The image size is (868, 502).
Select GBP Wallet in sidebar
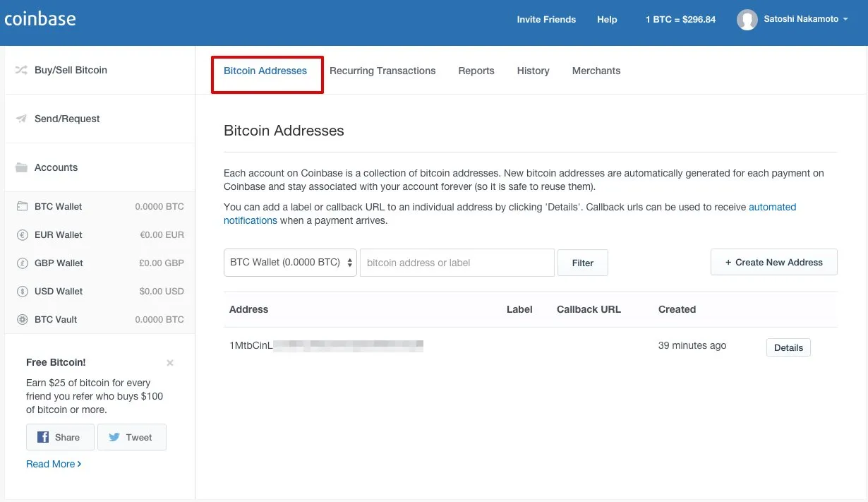[x=100, y=263]
